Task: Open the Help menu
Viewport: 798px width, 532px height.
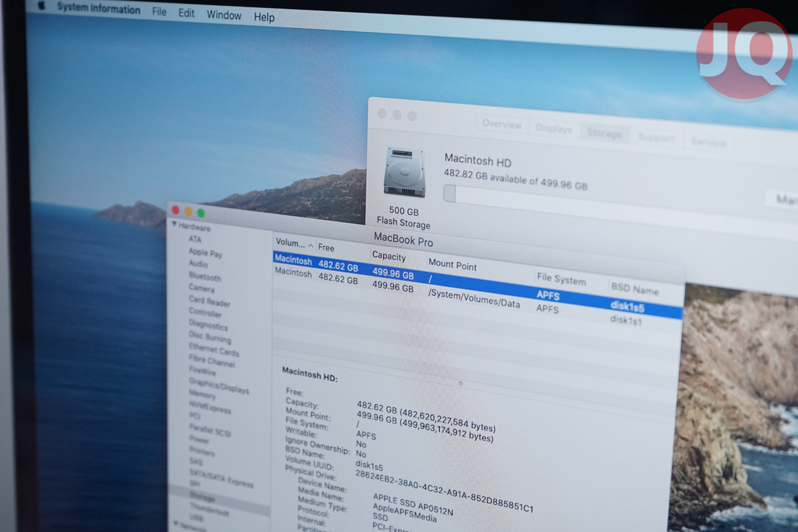Action: (x=264, y=17)
